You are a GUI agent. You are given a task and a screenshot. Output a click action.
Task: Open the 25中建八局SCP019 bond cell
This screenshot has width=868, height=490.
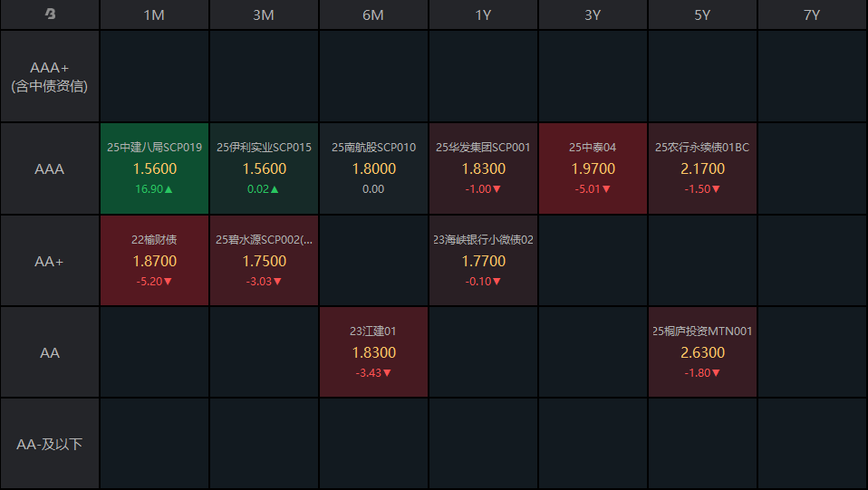click(154, 168)
